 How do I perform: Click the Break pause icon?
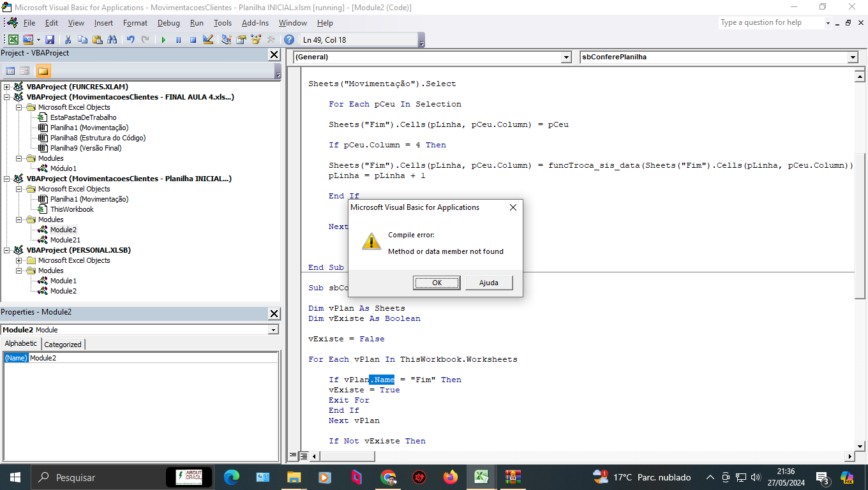pos(178,40)
